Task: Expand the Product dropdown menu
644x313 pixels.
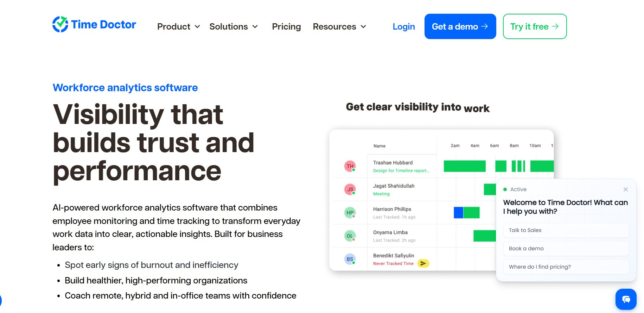Action: 179,27
